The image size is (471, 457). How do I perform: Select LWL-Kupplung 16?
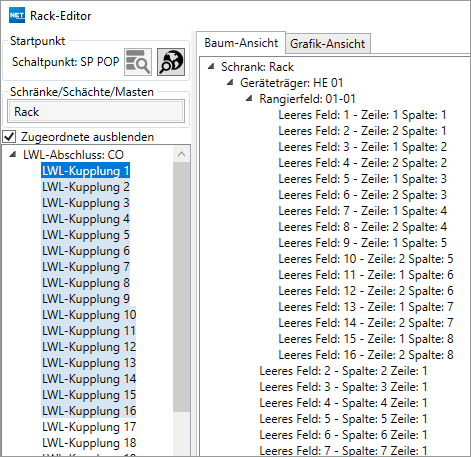point(89,411)
